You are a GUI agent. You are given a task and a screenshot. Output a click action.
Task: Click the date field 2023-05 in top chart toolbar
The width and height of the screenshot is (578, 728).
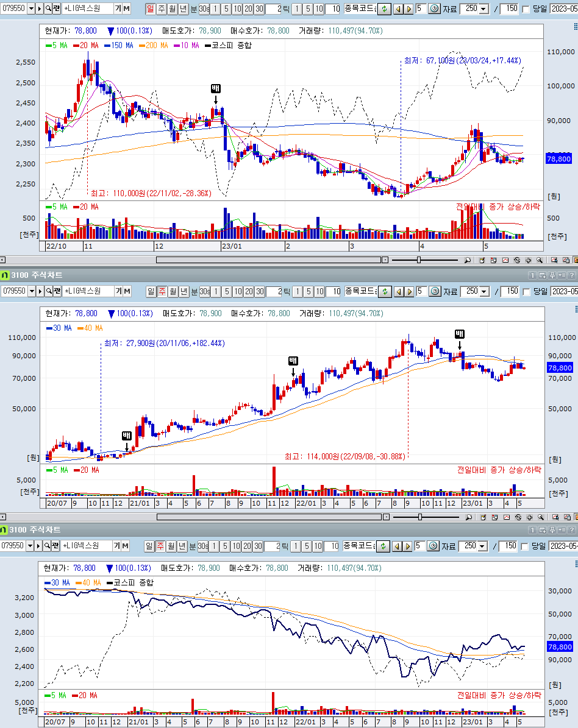coord(564,9)
